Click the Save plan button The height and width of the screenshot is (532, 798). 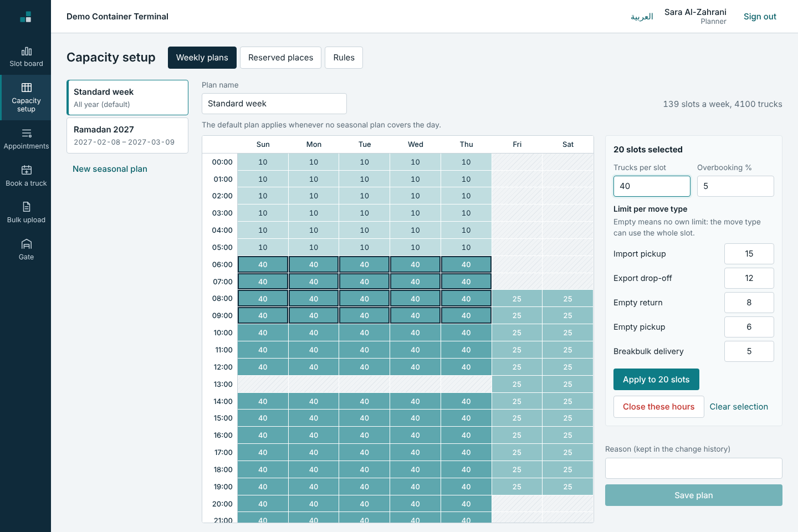[694, 495]
